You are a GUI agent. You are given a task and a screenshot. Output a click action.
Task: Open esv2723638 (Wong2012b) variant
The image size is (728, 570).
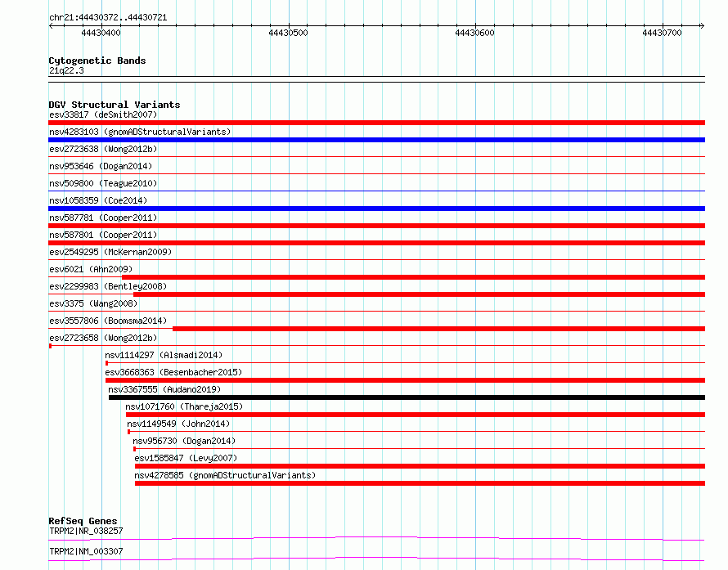pyautogui.click(x=103, y=149)
